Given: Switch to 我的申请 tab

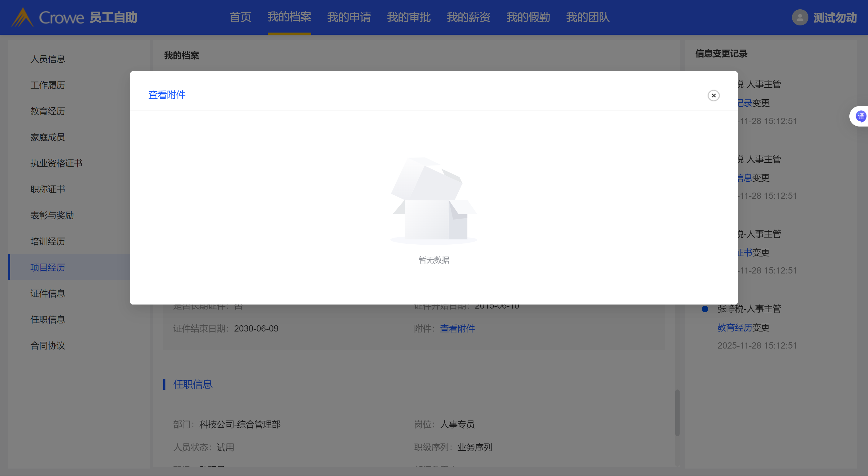Looking at the screenshot, I should (349, 17).
